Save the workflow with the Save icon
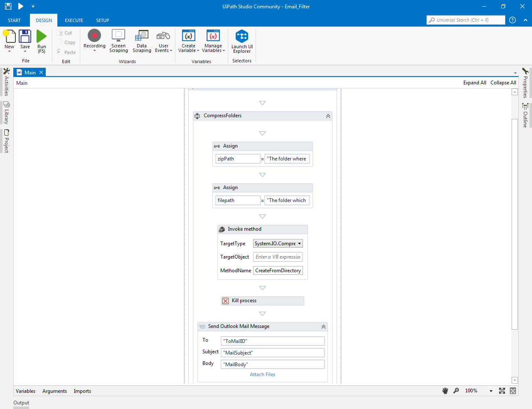Viewport: 532px width, 409px height. click(25, 37)
